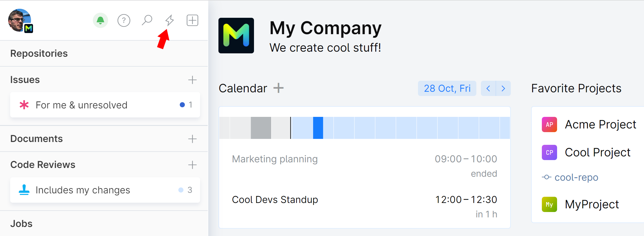Open the 28 Oct, Fri date picker

[x=447, y=88]
